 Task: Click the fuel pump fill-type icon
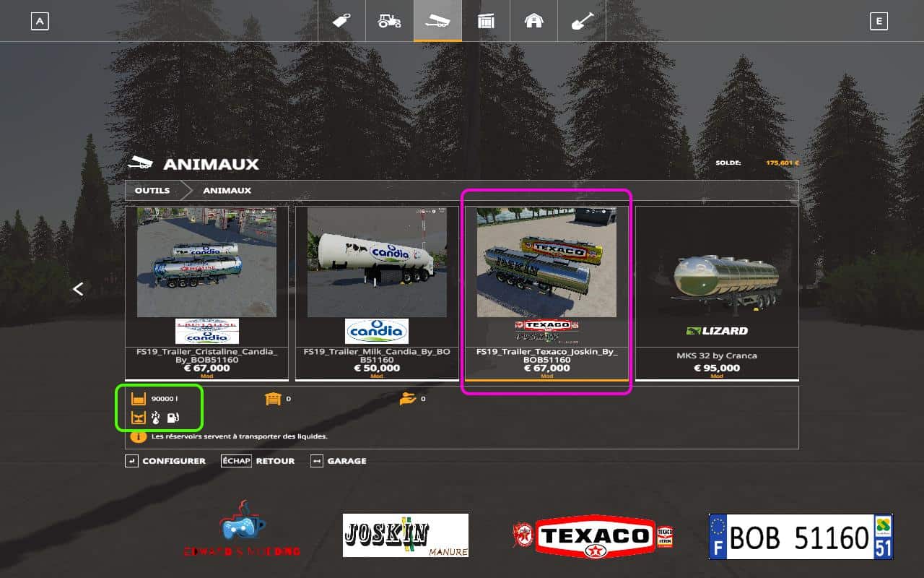(173, 418)
